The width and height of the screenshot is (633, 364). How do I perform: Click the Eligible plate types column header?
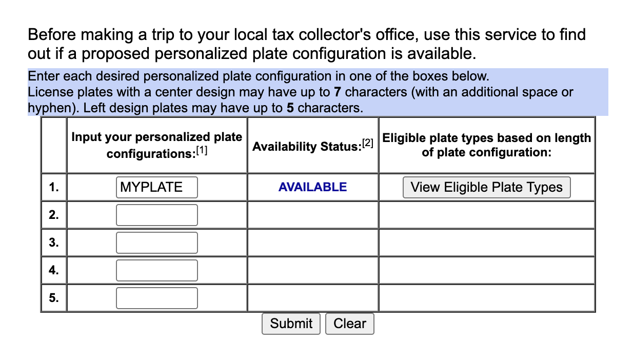click(486, 145)
